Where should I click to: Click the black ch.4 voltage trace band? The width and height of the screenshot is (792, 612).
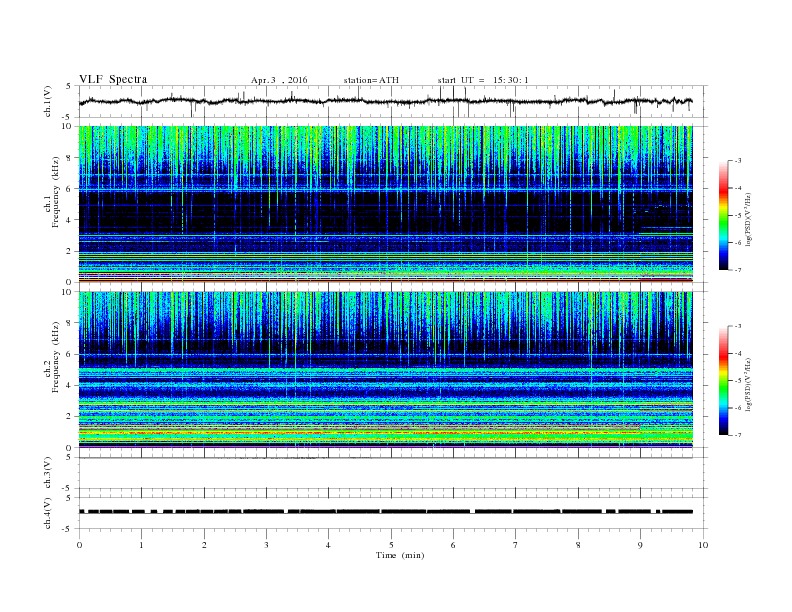[386, 512]
